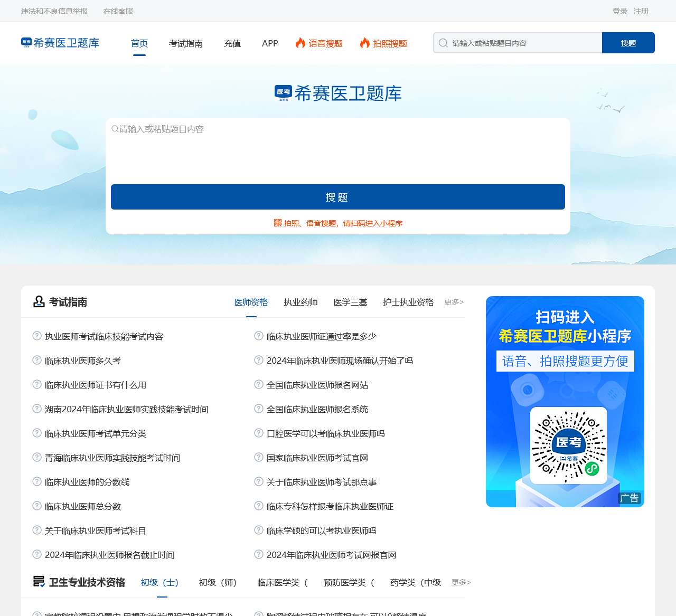This screenshot has height=616, width=676.
Task: Open 关于临床执业医师考试科目 article
Action: tap(96, 530)
